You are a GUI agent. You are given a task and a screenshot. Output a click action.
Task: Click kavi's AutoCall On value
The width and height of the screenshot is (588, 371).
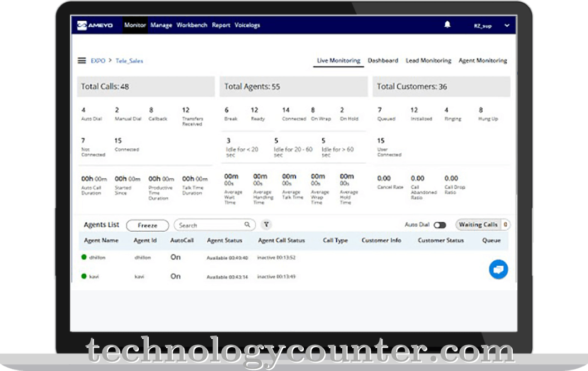pos(176,276)
